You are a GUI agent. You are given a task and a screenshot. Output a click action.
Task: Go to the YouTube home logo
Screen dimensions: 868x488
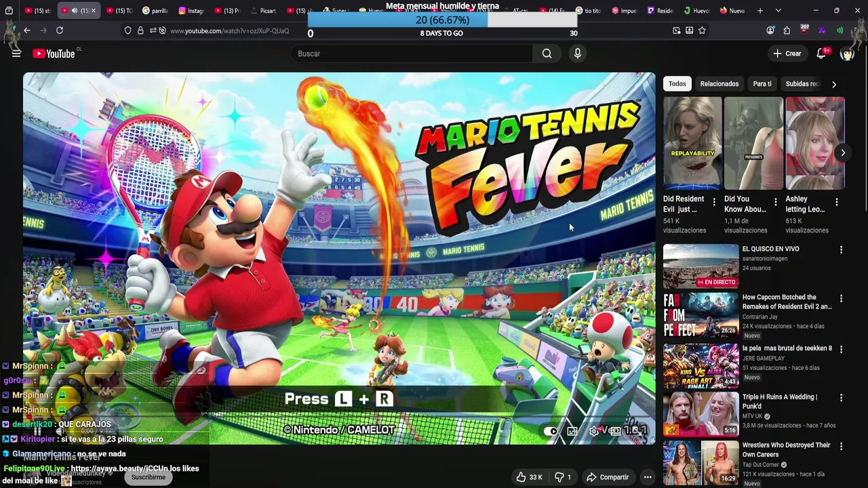[54, 54]
